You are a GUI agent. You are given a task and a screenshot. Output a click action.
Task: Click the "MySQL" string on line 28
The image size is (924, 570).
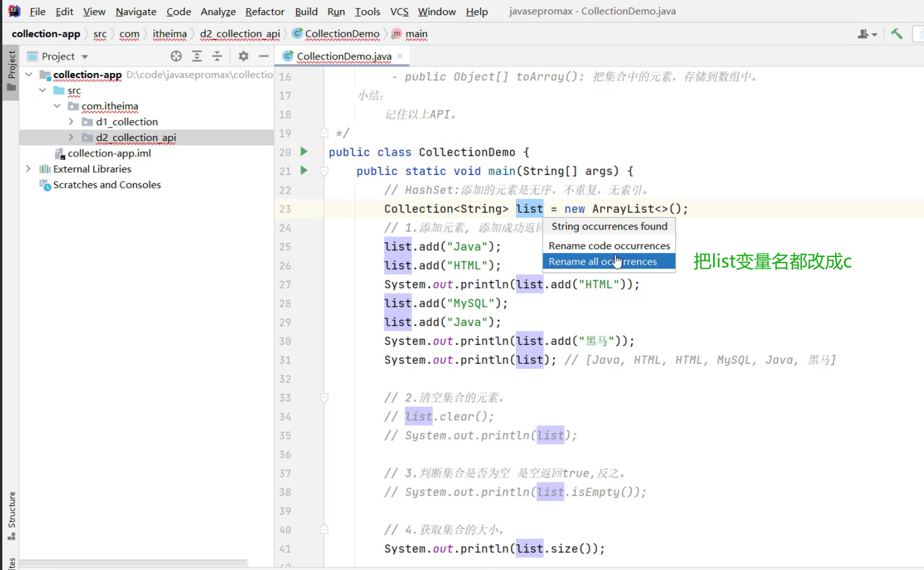tap(471, 304)
